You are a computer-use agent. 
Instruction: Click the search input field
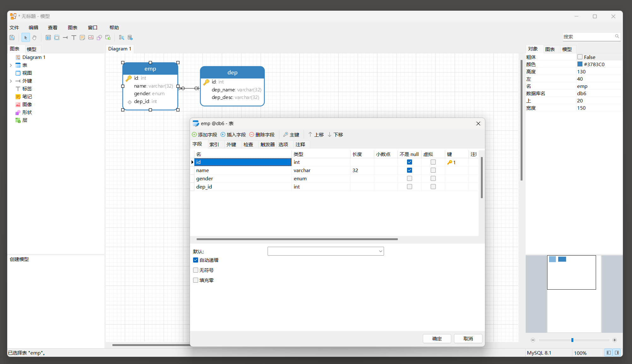pyautogui.click(x=588, y=37)
